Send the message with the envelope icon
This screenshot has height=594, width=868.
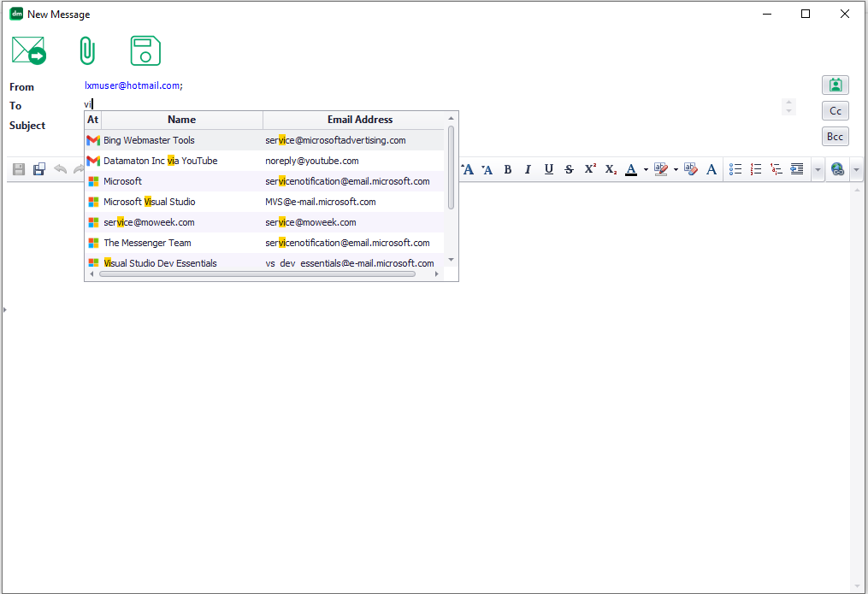[x=29, y=50]
